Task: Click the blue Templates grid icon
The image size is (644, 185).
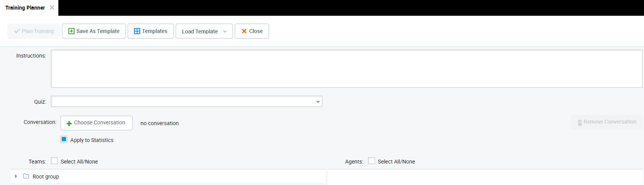Action: 137,31
